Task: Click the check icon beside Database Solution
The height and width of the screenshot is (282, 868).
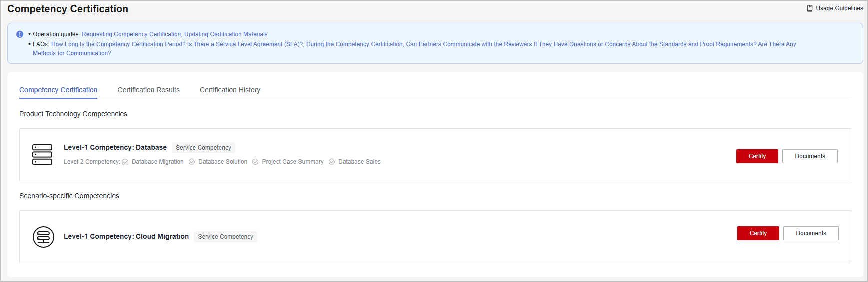Action: [192, 162]
